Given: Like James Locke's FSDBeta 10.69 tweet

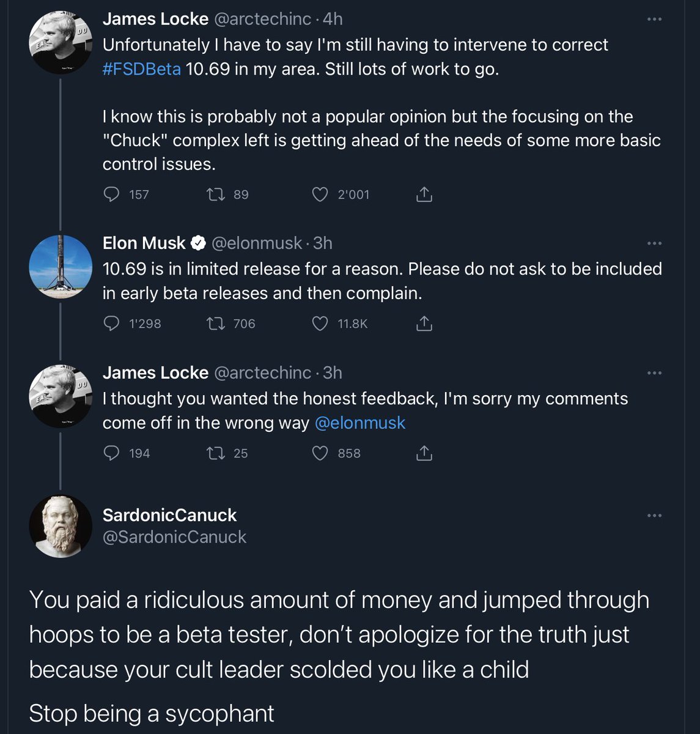Looking at the screenshot, I should coord(320,195).
